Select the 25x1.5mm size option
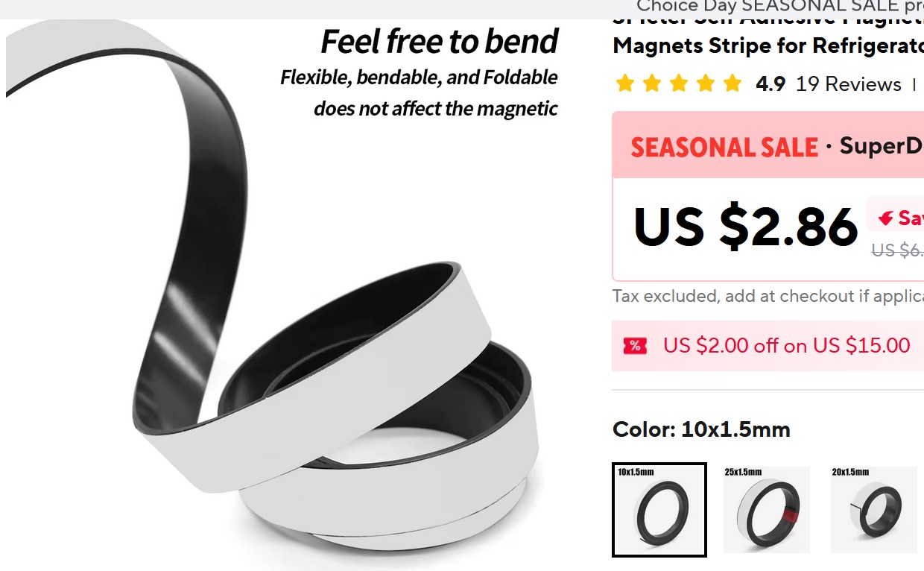The width and height of the screenshot is (924, 571). pos(766,510)
